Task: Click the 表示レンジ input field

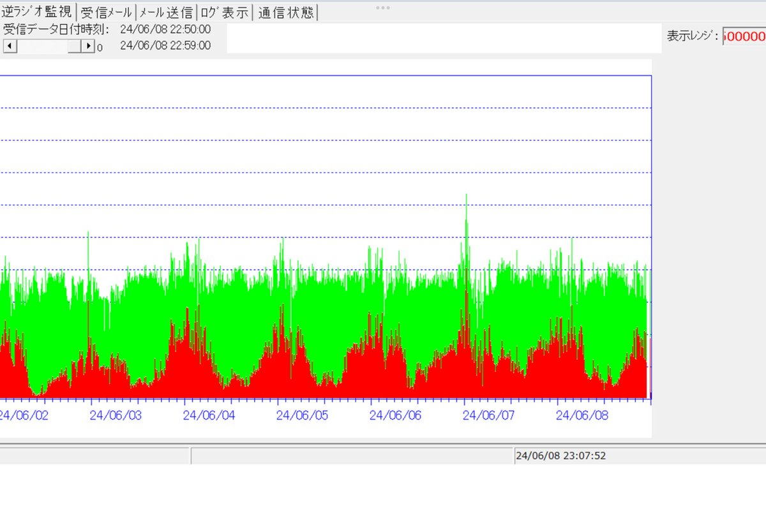Action: (744, 37)
